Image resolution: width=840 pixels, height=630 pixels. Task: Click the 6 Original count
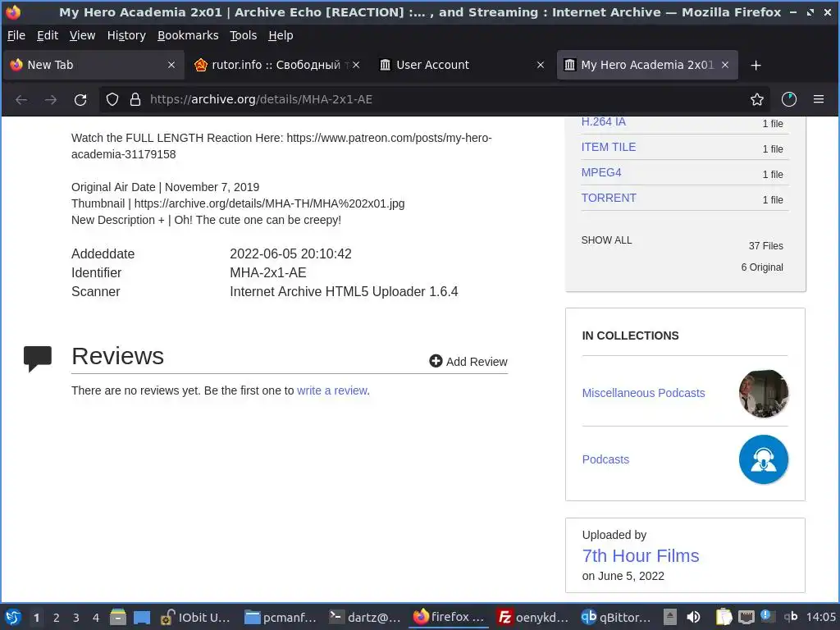click(762, 267)
